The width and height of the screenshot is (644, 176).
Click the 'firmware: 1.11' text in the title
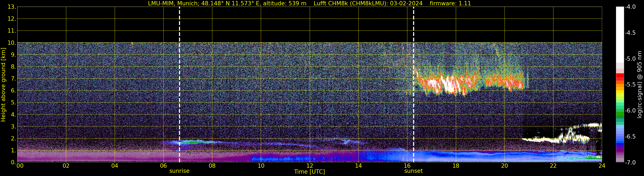coord(450,3)
